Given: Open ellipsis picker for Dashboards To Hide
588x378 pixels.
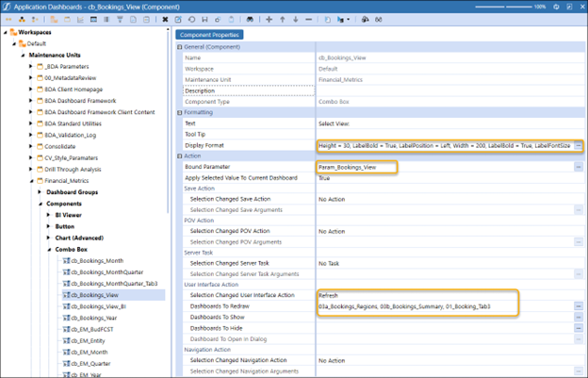Looking at the screenshot, I should click(579, 328).
